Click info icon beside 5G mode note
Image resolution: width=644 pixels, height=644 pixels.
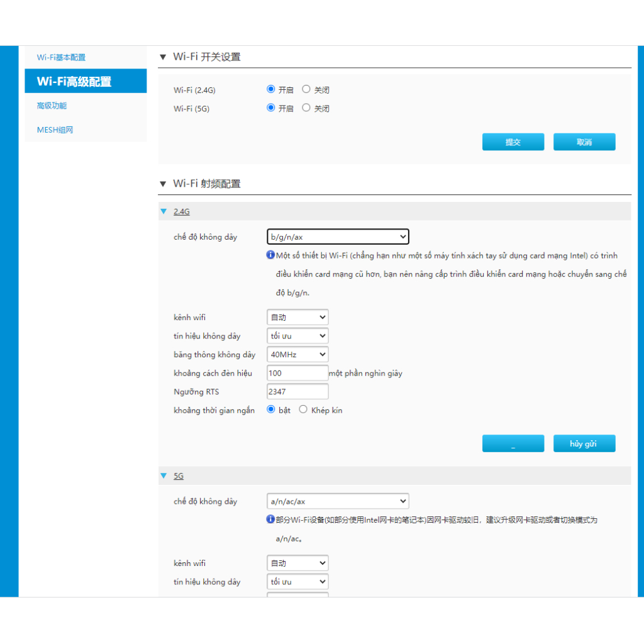pyautogui.click(x=270, y=520)
